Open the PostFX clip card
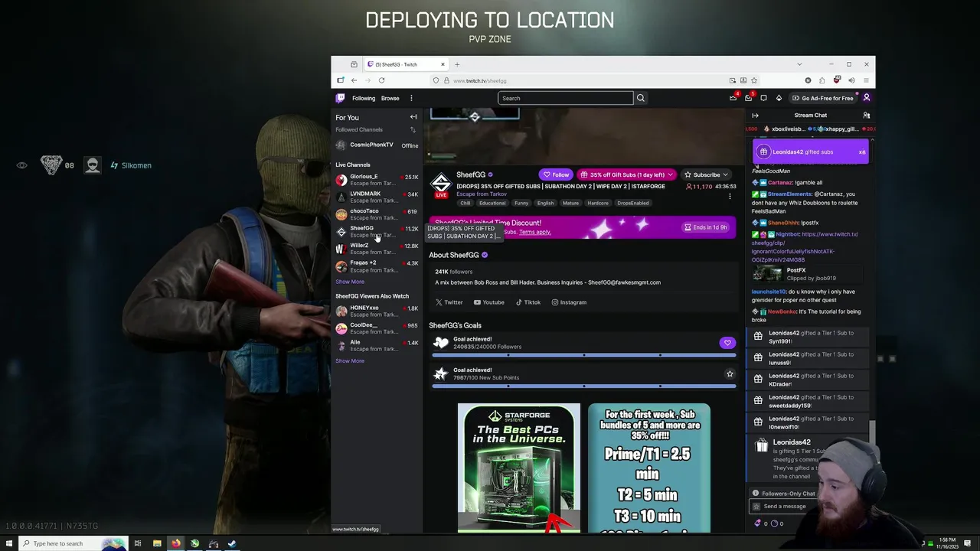 point(808,274)
